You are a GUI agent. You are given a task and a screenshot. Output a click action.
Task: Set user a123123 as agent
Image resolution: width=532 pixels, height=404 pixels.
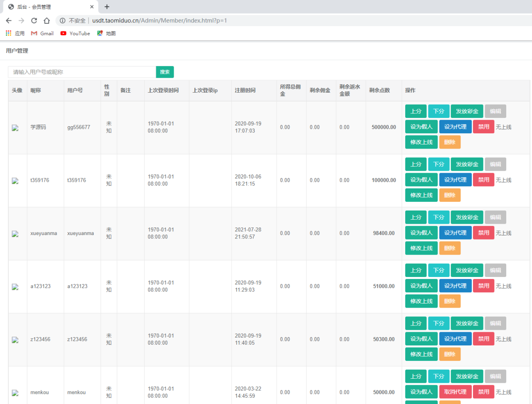[x=455, y=286]
